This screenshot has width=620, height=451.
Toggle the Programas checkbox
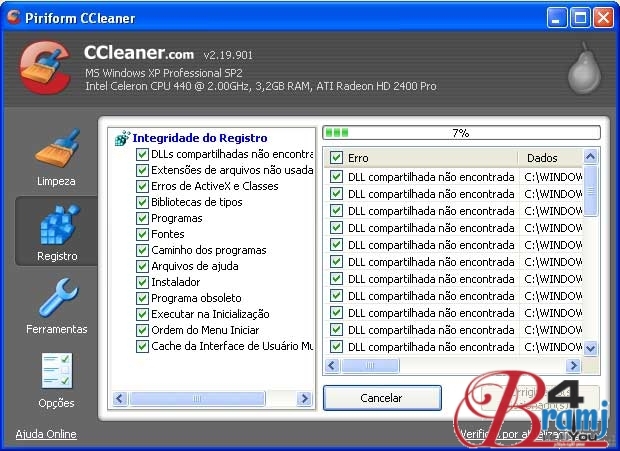point(142,218)
